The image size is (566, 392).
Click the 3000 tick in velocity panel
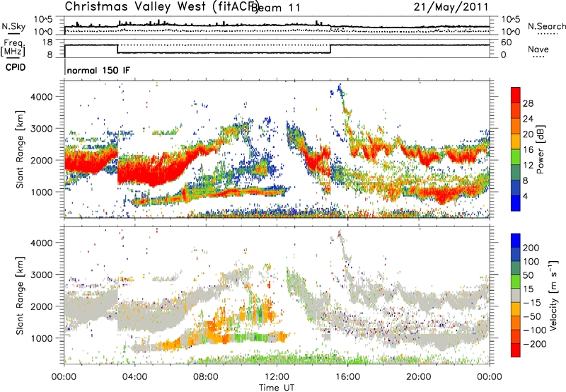[42, 275]
